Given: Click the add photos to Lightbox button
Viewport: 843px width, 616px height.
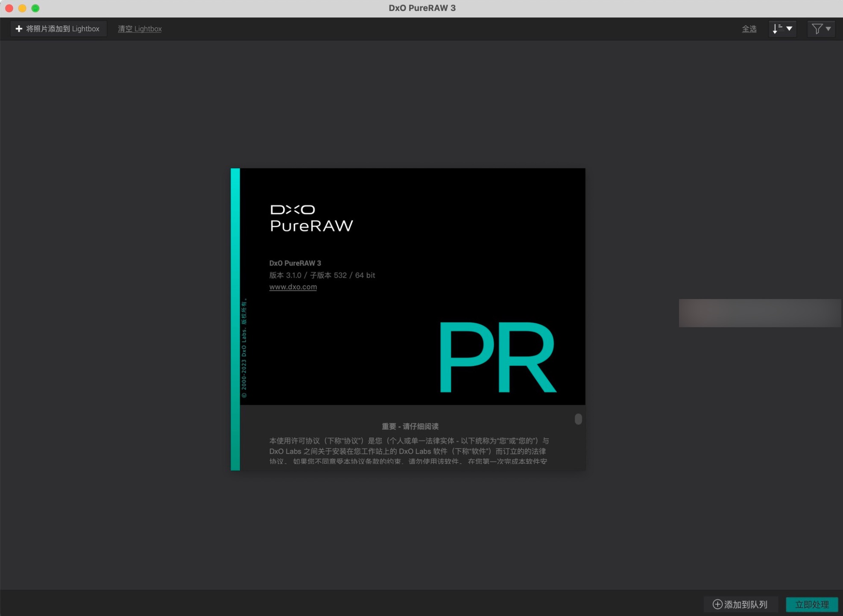Looking at the screenshot, I should [x=59, y=29].
